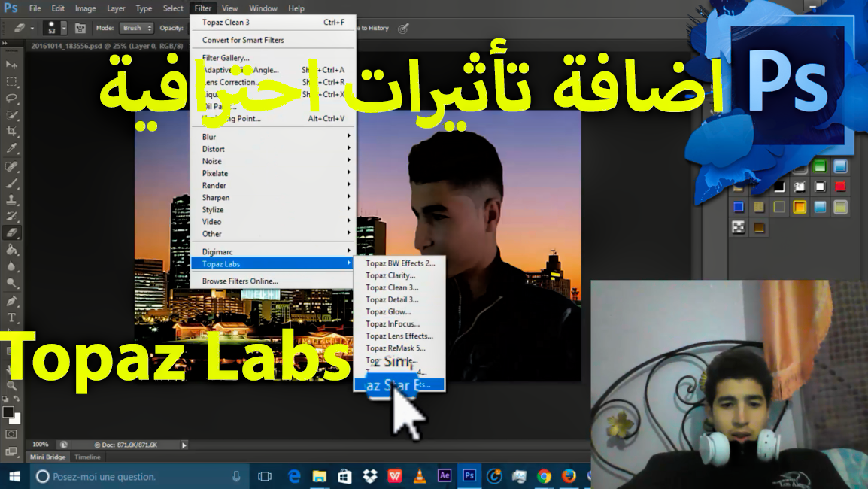Select the Zoom tool in toolbox
The image size is (868, 489).
(11, 385)
